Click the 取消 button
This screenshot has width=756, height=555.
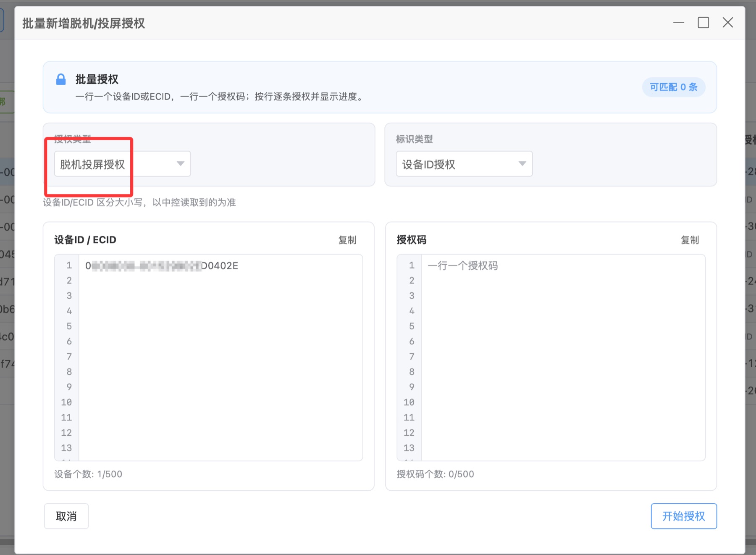pyautogui.click(x=66, y=516)
